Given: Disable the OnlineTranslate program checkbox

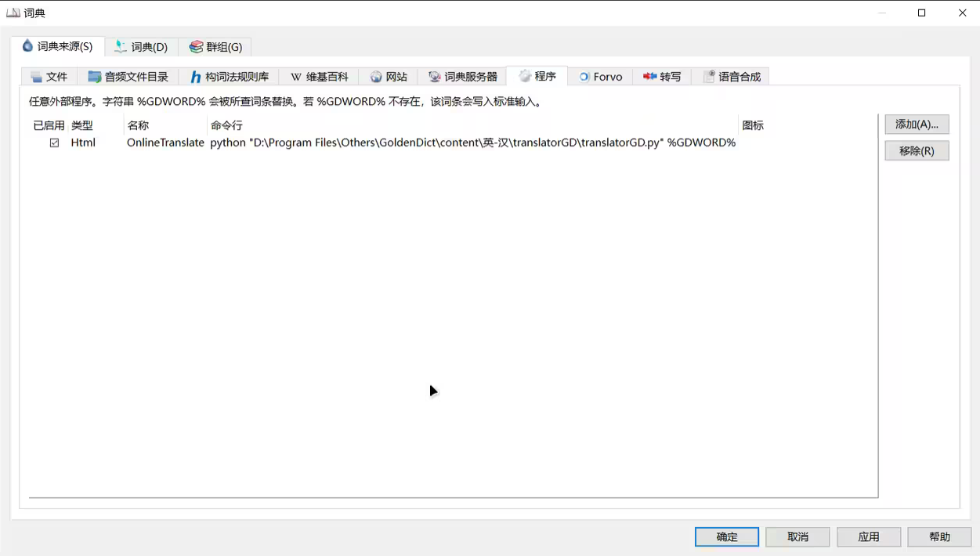Looking at the screenshot, I should [x=54, y=143].
